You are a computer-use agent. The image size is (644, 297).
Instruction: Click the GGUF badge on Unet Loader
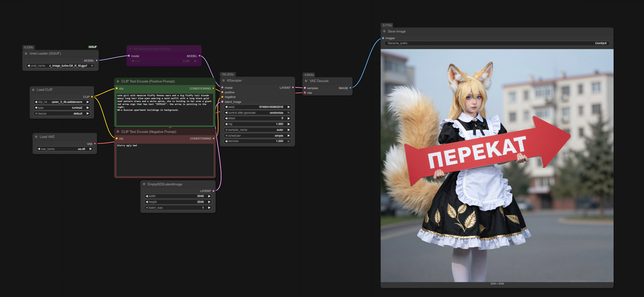[x=92, y=47]
